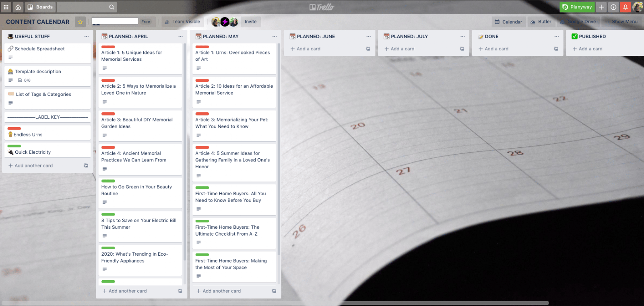Viewport: 644px width, 306px height.
Task: Click green label on 8 Tips to Save card
Action: click(108, 215)
